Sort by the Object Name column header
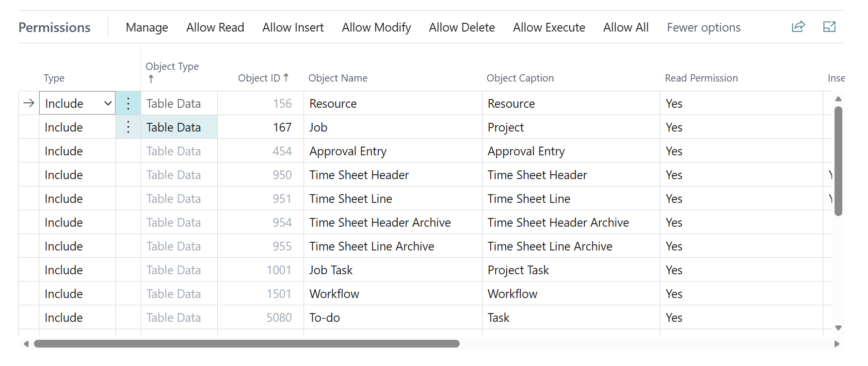This screenshot has width=868, height=366. [338, 78]
